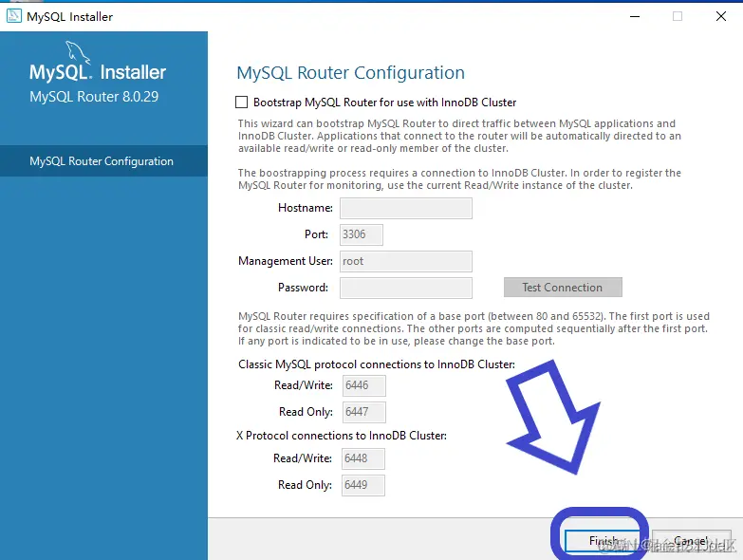Screen dimensions: 743x560
Task: Click the Port field showing 3306
Action: point(362,234)
